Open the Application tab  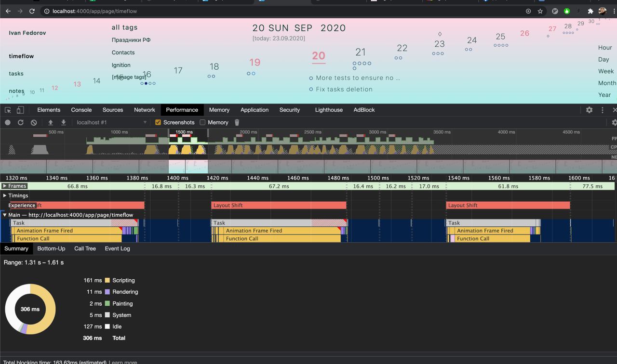tap(255, 110)
